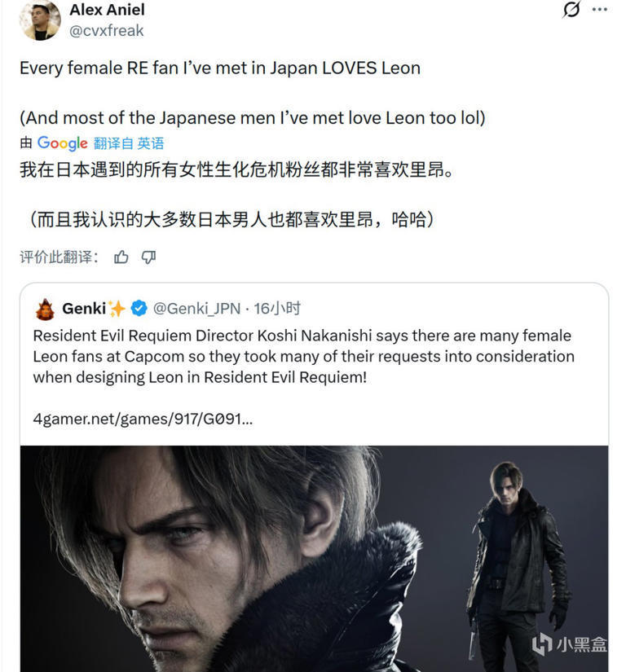Open the Grok slash icon
626x672 pixels.
[571, 10]
